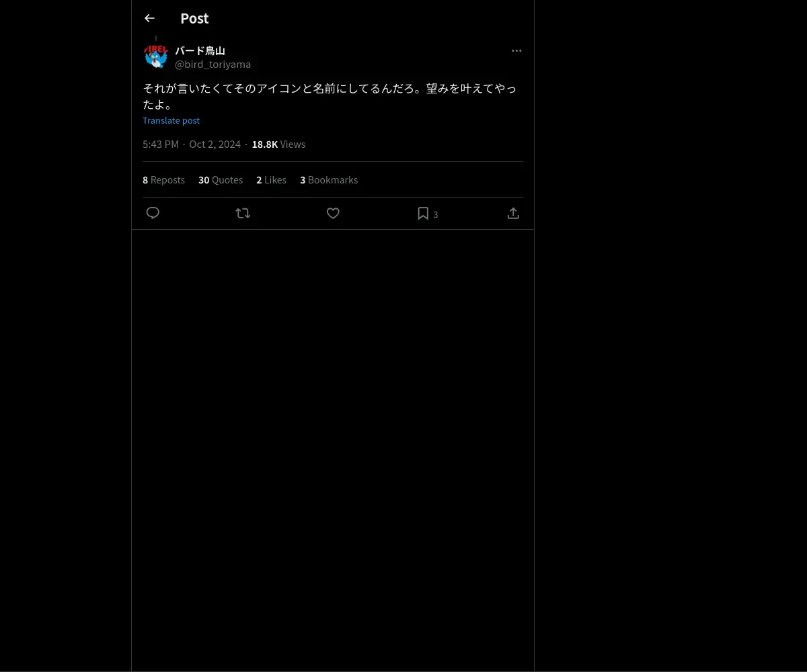
Task: Toggle the bookmark icon in the action bar
Action: pyautogui.click(x=423, y=213)
